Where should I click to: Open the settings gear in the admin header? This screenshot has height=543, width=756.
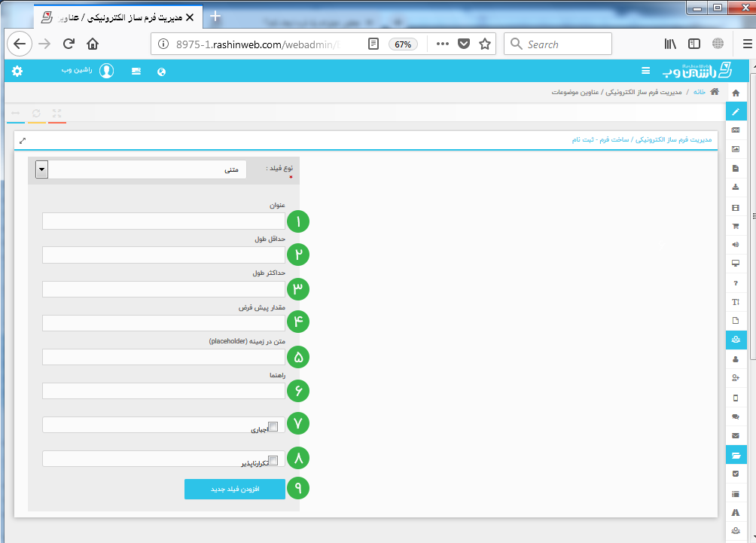[17, 72]
